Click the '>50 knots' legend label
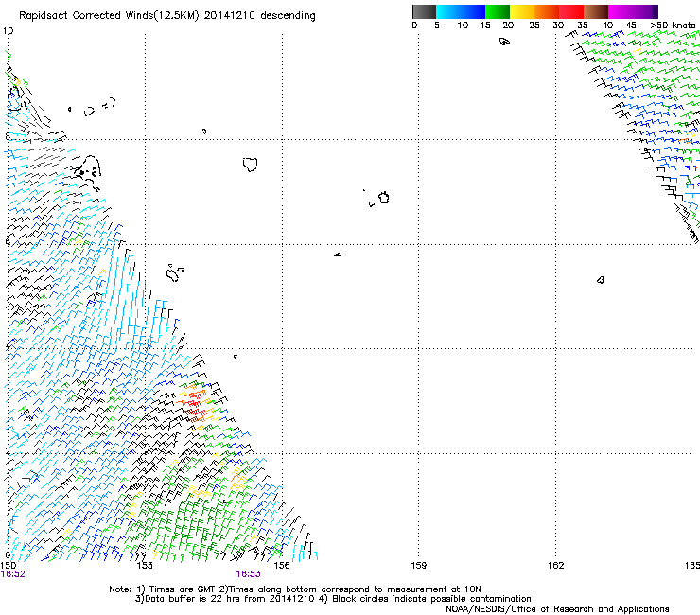This screenshot has height=615, width=700. (x=673, y=26)
